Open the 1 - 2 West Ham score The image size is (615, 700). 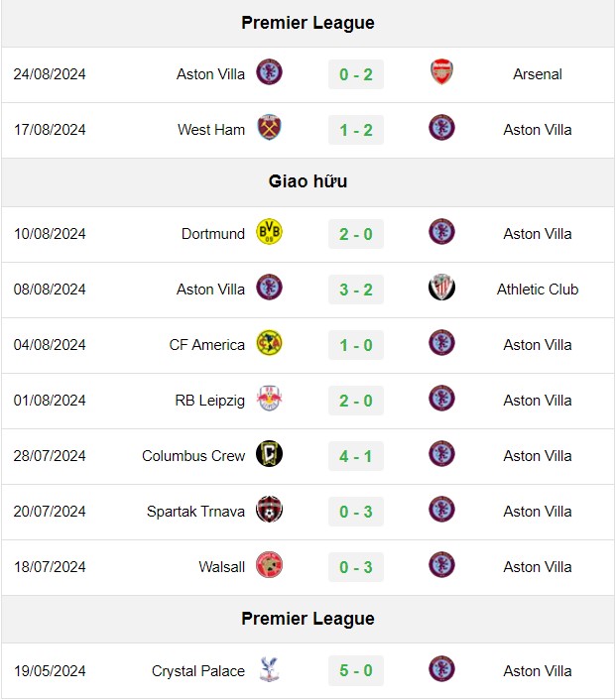click(x=356, y=130)
